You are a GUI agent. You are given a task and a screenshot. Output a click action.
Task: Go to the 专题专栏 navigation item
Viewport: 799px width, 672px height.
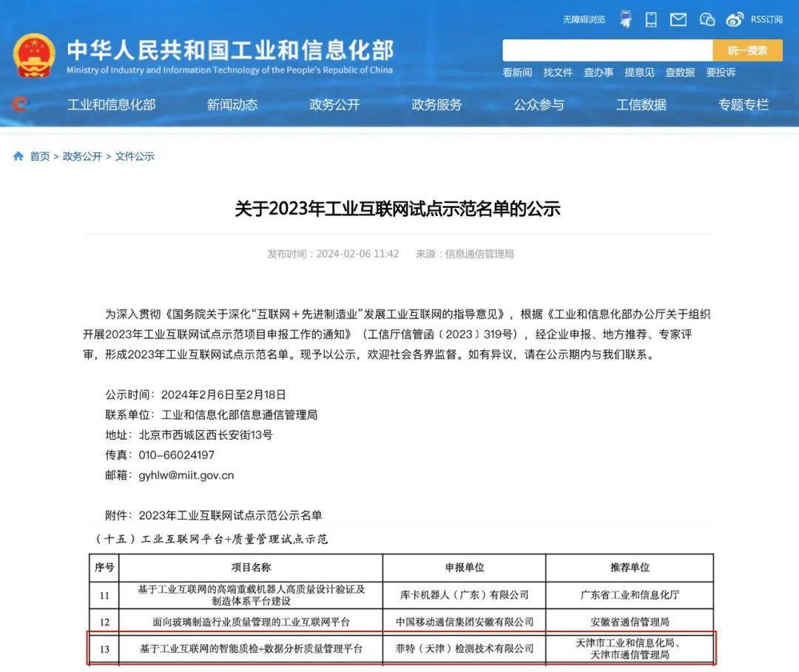(744, 104)
